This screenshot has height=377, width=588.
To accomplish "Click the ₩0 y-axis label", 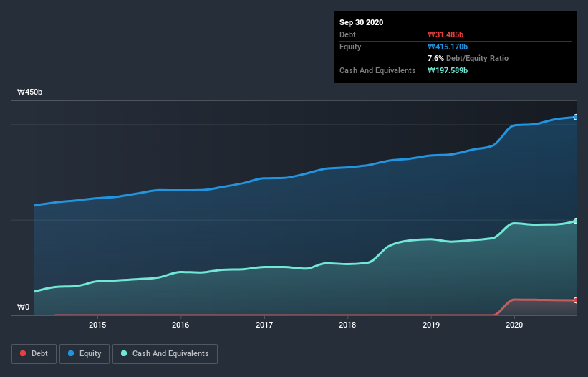I will tap(23, 307).
